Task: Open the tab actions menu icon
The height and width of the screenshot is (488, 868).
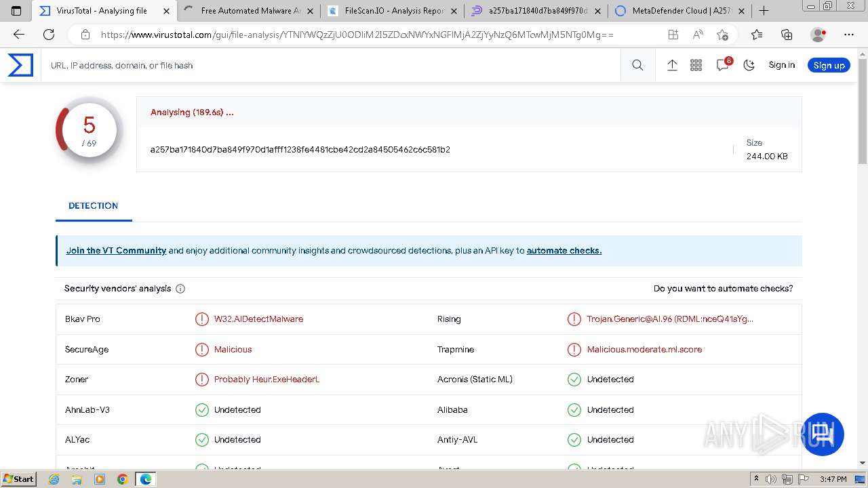Action: [x=16, y=11]
